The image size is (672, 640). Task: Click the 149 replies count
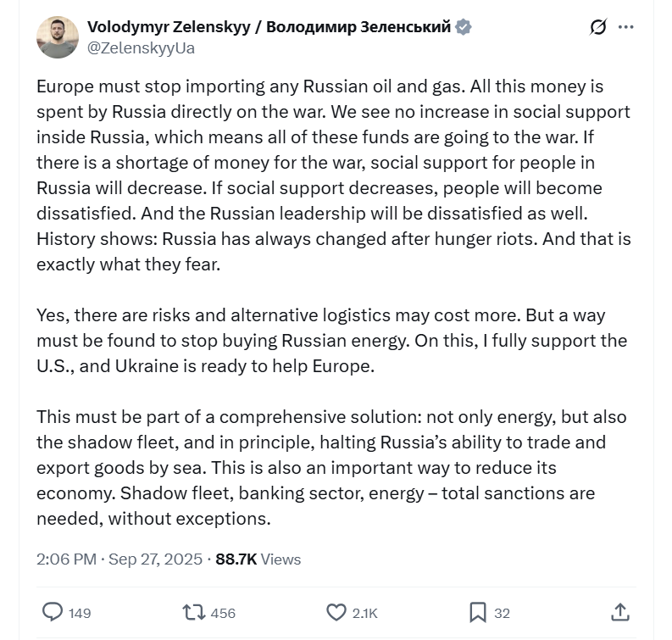(x=80, y=613)
